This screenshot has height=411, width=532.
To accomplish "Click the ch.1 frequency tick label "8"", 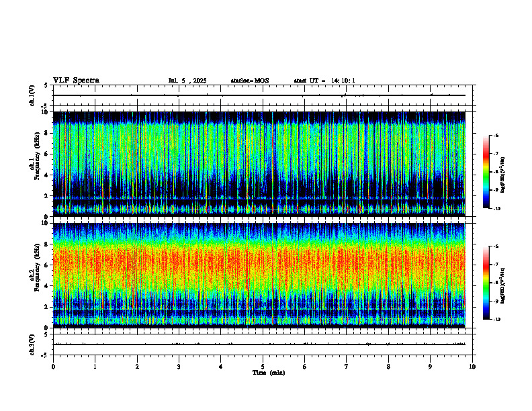I will [x=47, y=133].
